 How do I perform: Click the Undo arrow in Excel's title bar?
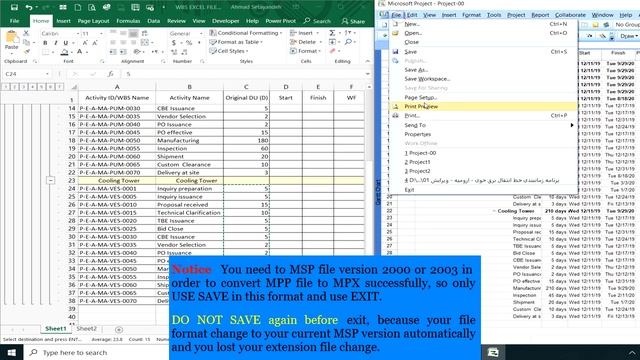tap(28, 7)
